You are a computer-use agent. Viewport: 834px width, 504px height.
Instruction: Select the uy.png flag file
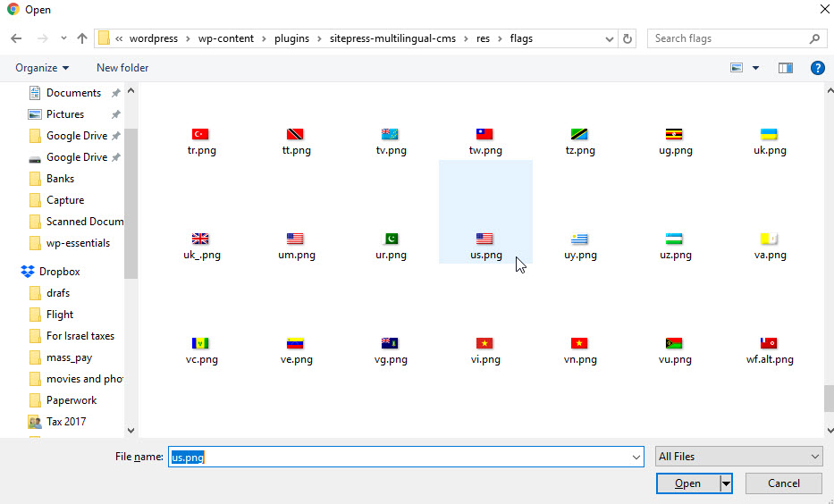pyautogui.click(x=580, y=247)
